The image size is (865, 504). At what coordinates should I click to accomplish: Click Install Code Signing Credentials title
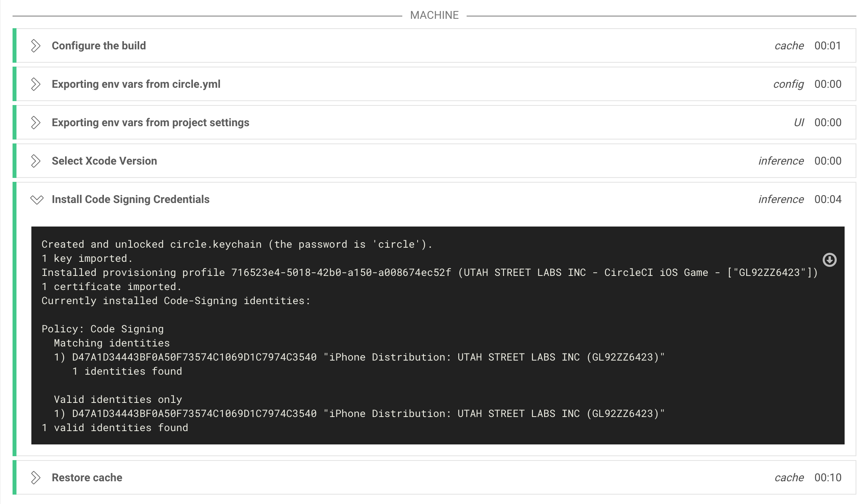[131, 199]
